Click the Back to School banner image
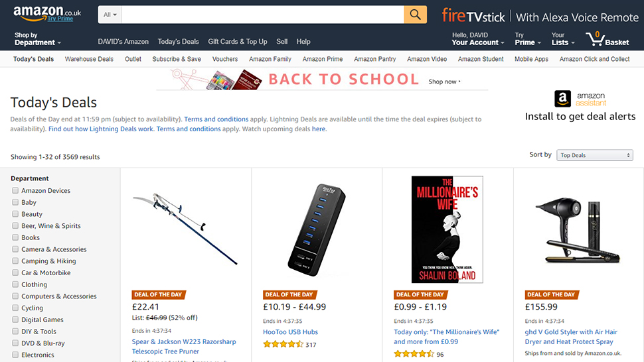Viewport: 644px width, 362px height. click(322, 79)
